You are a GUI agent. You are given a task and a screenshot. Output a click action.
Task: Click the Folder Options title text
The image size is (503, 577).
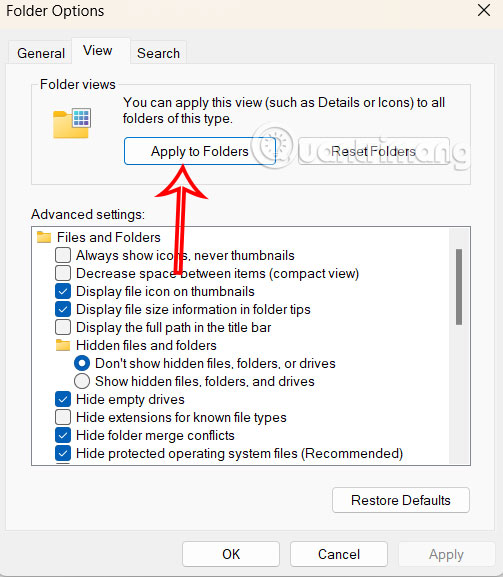(55, 11)
